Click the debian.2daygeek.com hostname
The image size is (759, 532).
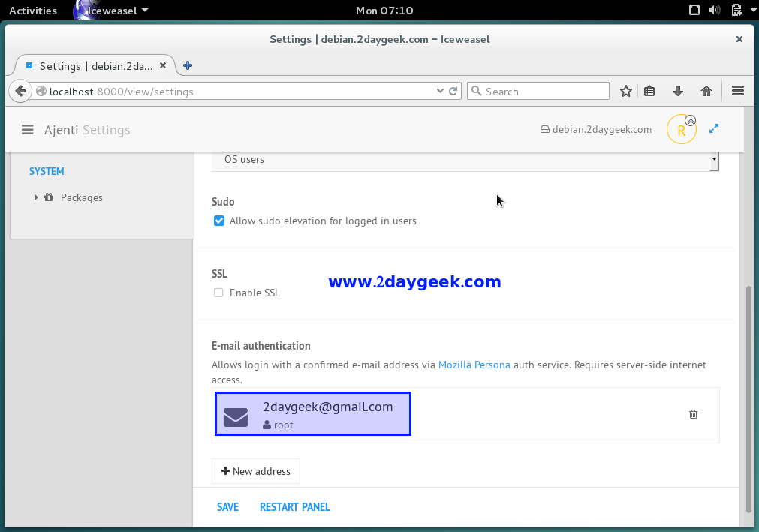(x=601, y=129)
